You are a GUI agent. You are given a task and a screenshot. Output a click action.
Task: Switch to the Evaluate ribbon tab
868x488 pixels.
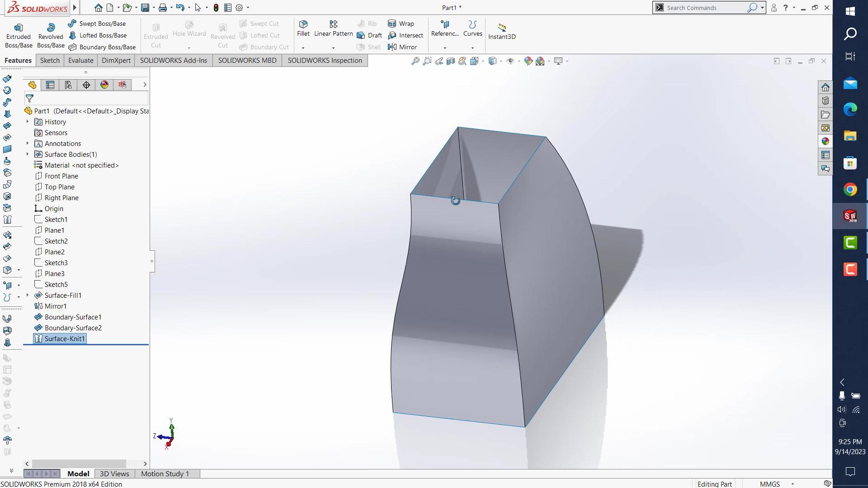pyautogui.click(x=80, y=60)
